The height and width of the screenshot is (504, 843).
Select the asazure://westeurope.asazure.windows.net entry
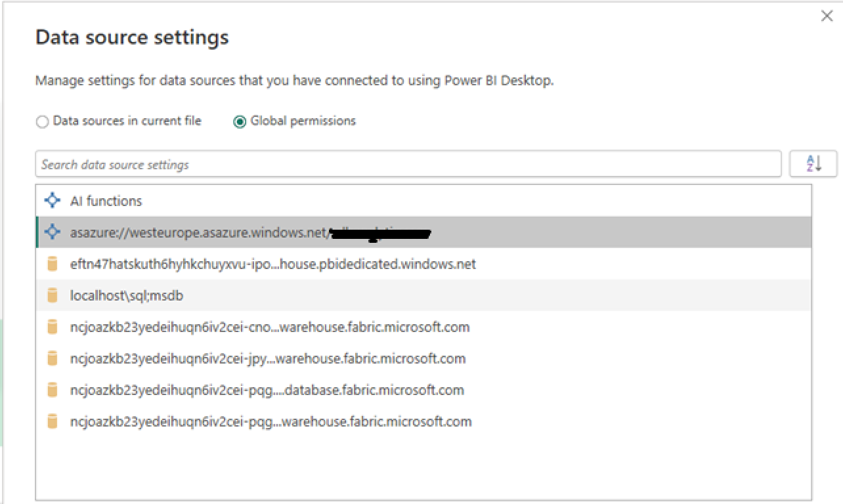pos(423,232)
